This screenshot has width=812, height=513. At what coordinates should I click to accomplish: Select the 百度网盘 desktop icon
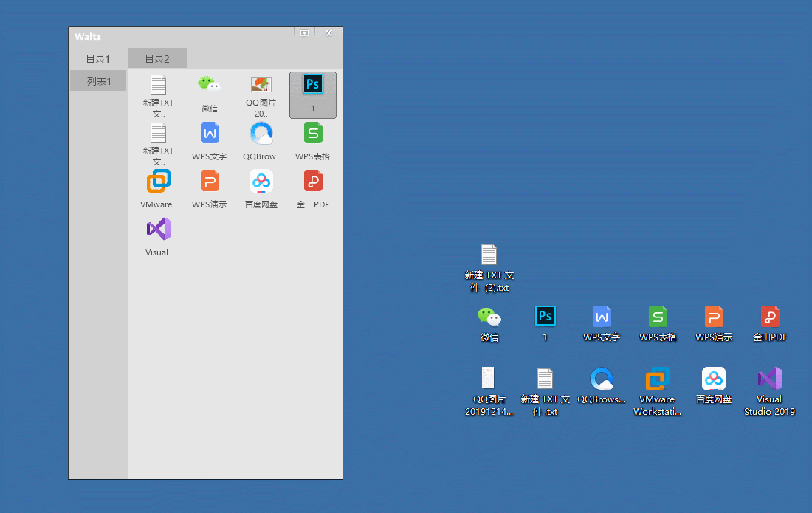tap(714, 386)
